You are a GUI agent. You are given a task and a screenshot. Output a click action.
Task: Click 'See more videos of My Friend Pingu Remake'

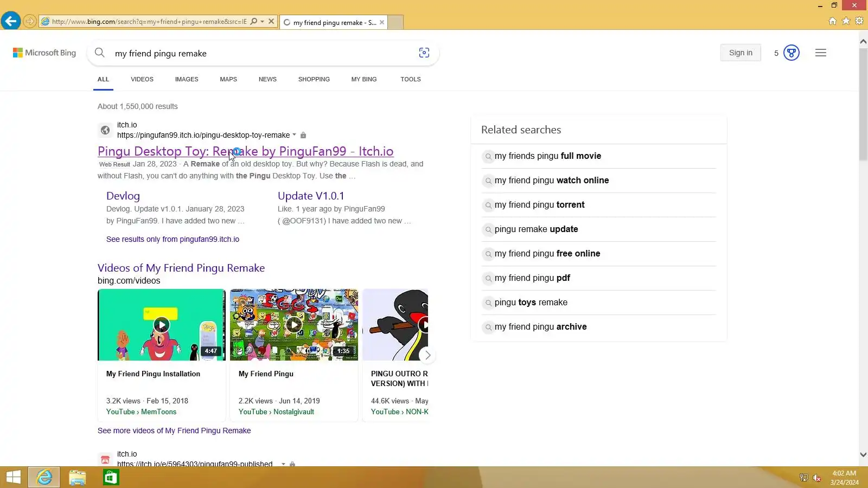tap(174, 431)
